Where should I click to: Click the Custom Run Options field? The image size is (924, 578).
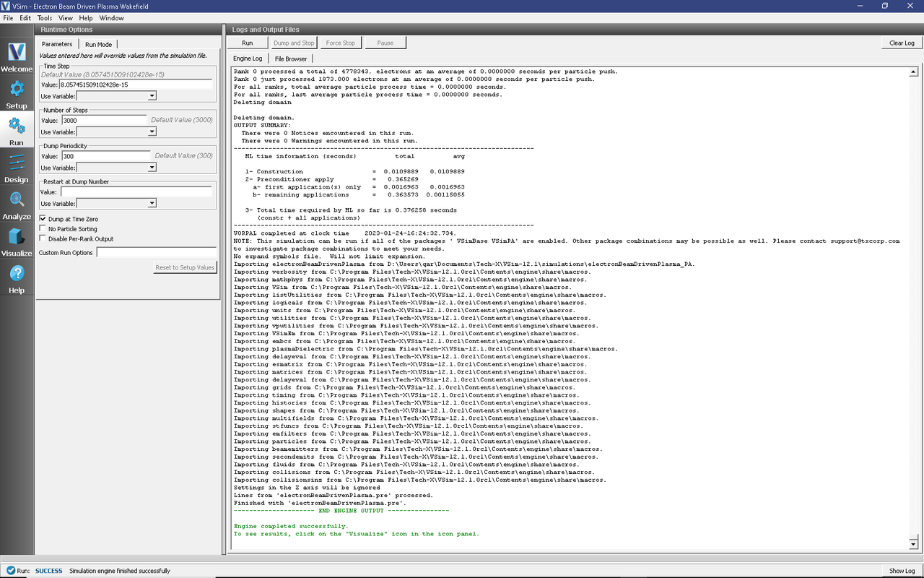point(156,253)
